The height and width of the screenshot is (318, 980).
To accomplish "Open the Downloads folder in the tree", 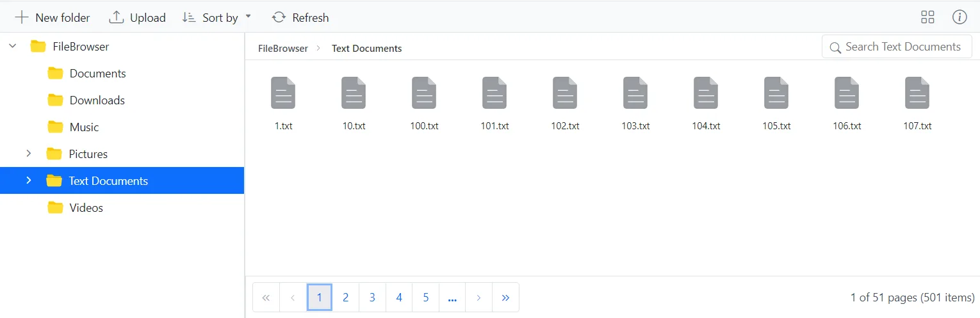I will tap(97, 100).
